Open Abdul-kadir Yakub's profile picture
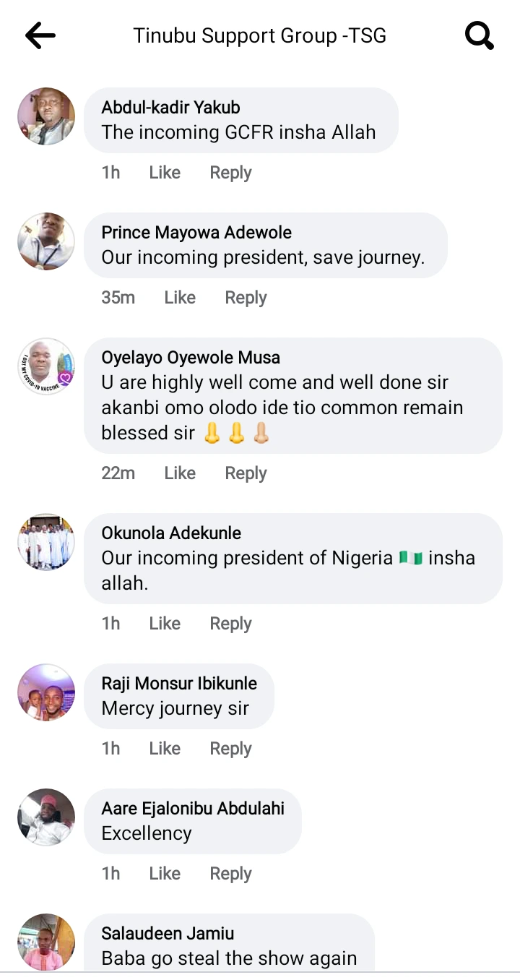 coord(46,116)
